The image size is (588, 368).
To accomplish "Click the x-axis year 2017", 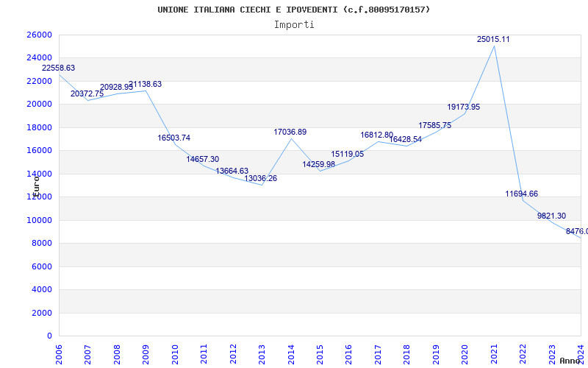I will (x=378, y=355).
